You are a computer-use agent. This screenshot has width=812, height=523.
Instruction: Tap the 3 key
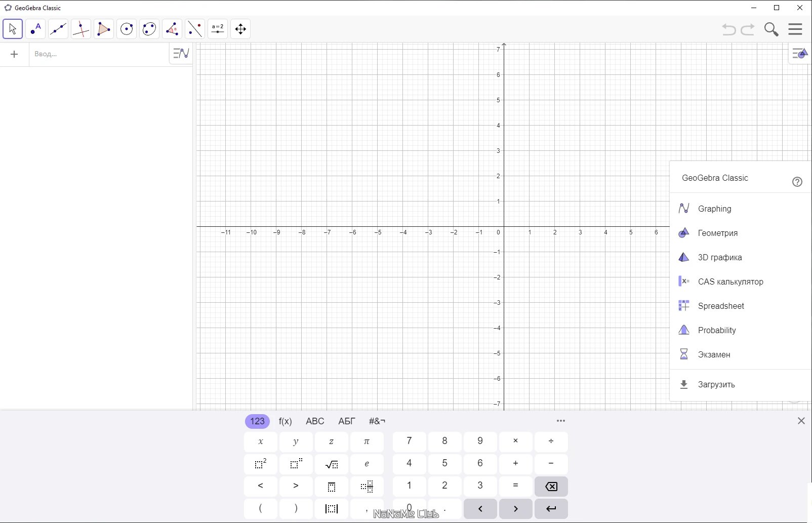point(480,486)
